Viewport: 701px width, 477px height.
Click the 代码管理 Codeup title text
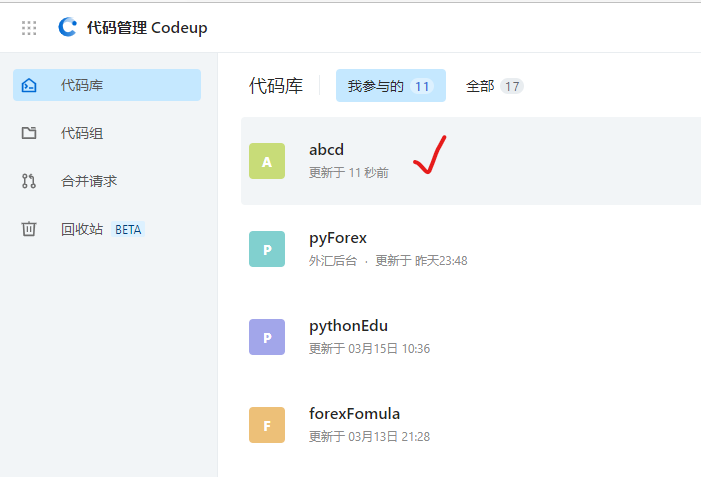147,28
